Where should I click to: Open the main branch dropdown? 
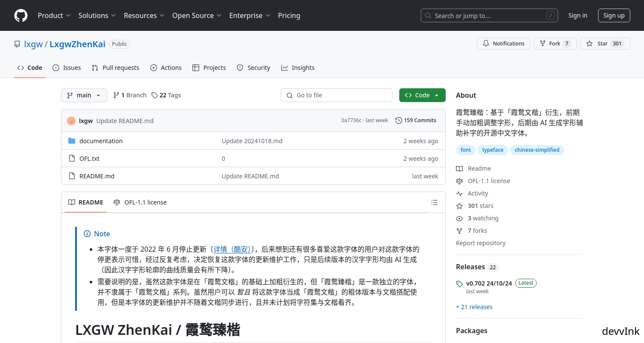coord(84,95)
